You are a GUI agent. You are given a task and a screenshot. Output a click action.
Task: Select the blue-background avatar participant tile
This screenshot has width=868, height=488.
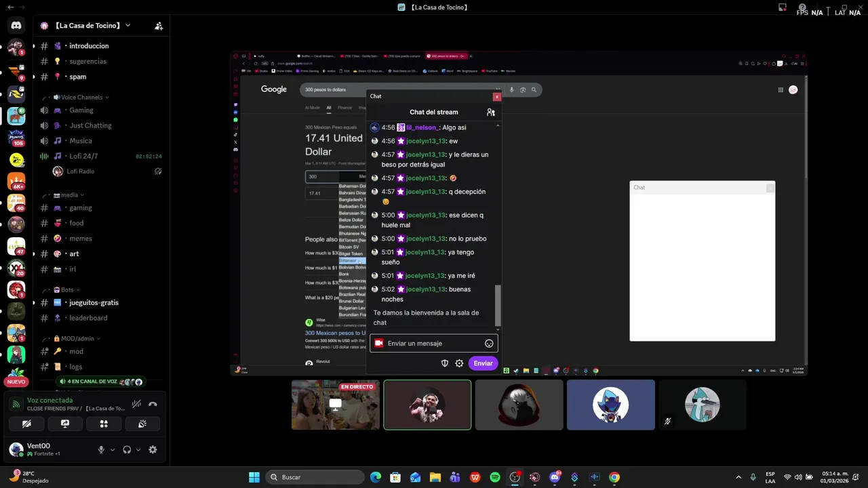(610, 405)
